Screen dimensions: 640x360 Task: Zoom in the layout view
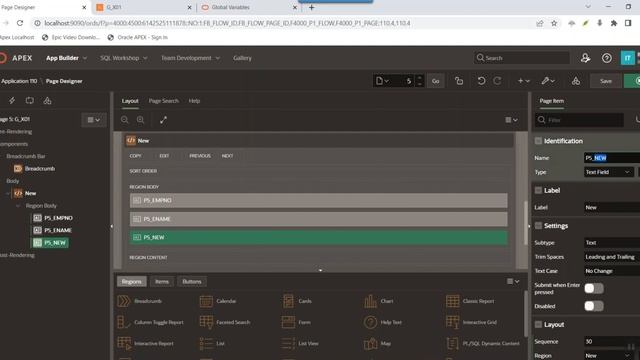140,120
